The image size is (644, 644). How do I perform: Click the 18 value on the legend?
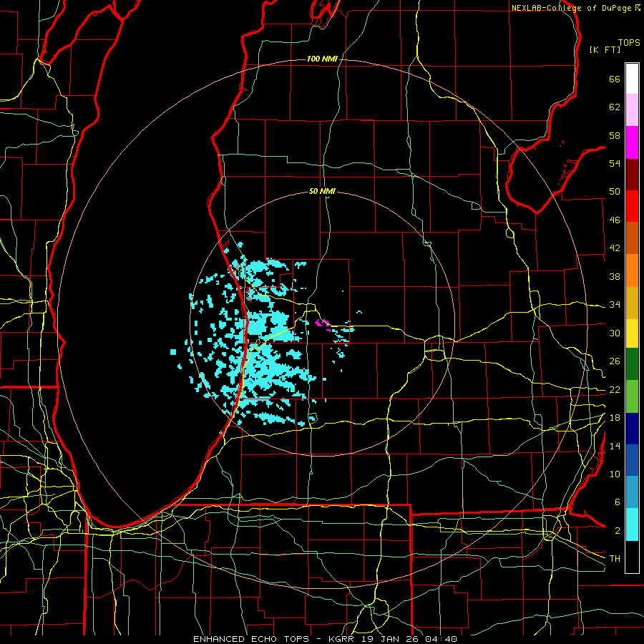615,417
